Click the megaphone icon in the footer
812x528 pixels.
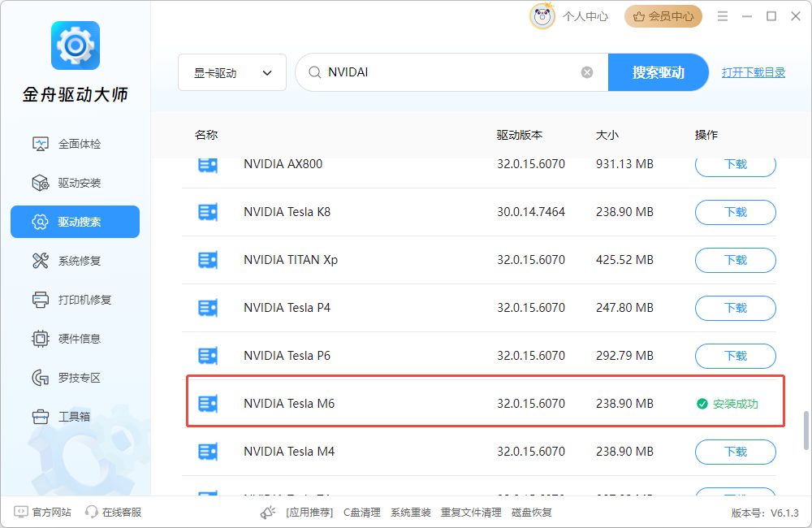268,513
